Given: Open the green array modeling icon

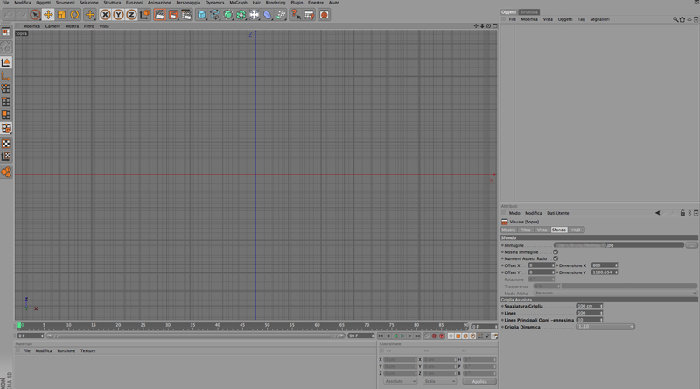Looking at the screenshot, I should coord(241,15).
